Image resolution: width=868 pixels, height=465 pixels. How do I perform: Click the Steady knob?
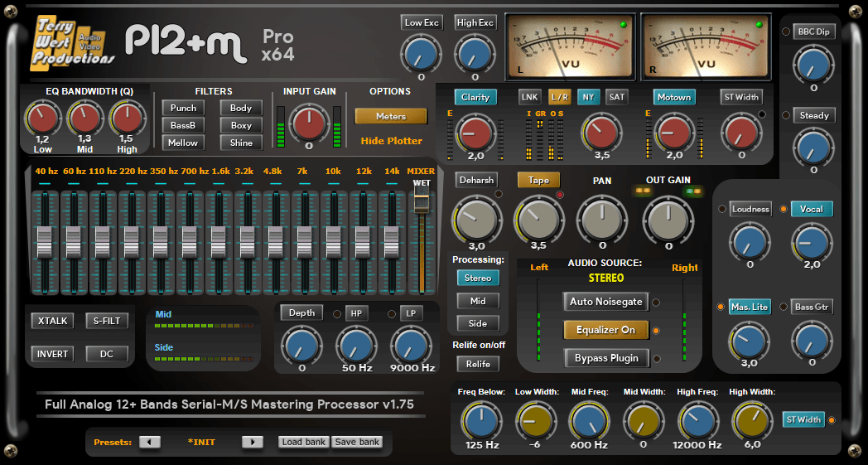coord(813,148)
